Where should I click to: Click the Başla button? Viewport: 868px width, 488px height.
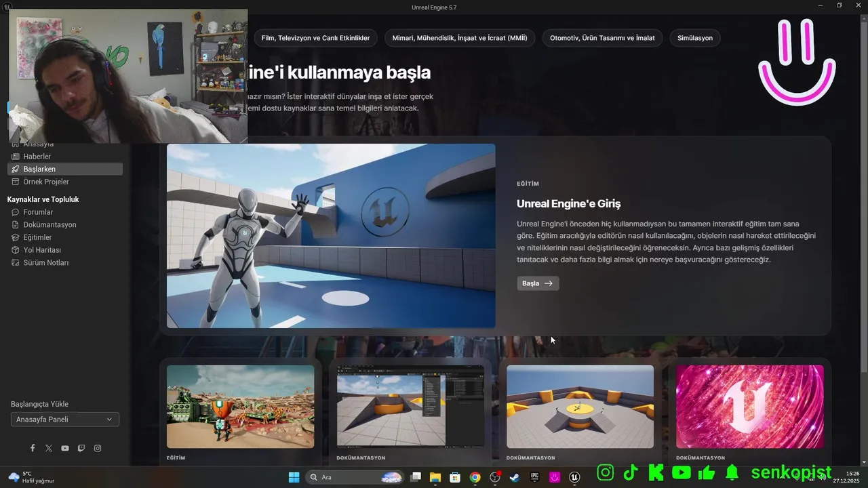click(538, 283)
